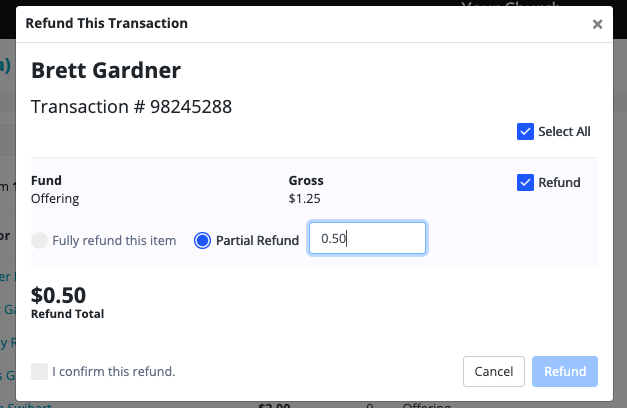
Task: Select the Fully refund this item option
Action: coord(39,240)
